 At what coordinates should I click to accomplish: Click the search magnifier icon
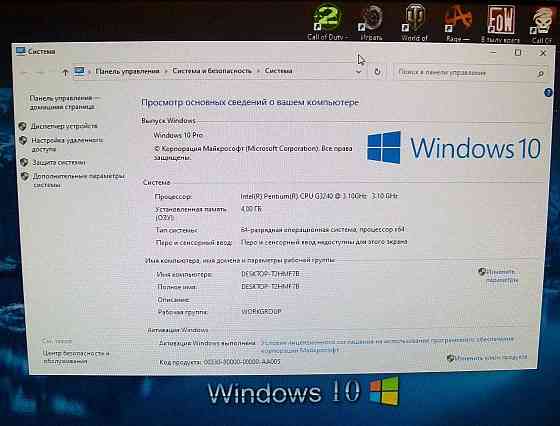[540, 74]
